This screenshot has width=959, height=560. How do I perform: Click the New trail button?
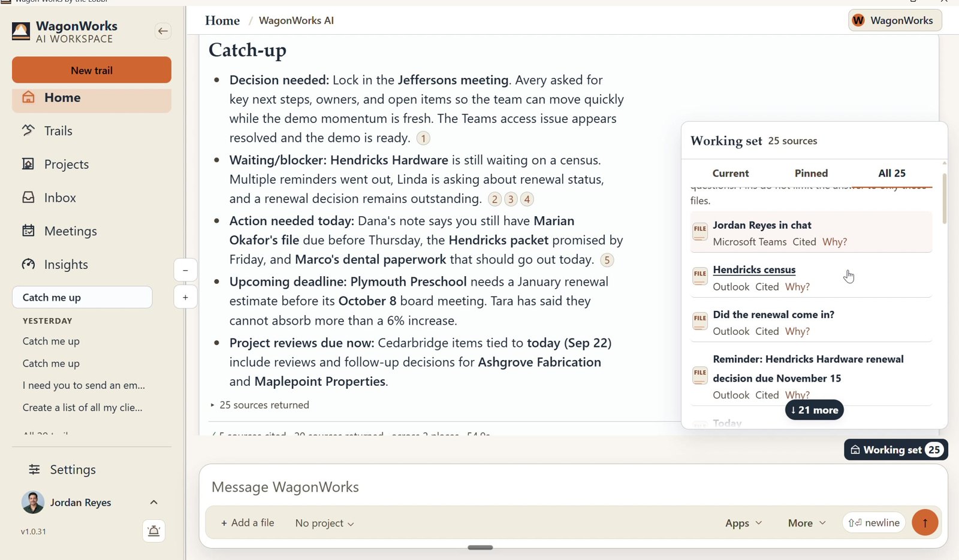pyautogui.click(x=92, y=70)
